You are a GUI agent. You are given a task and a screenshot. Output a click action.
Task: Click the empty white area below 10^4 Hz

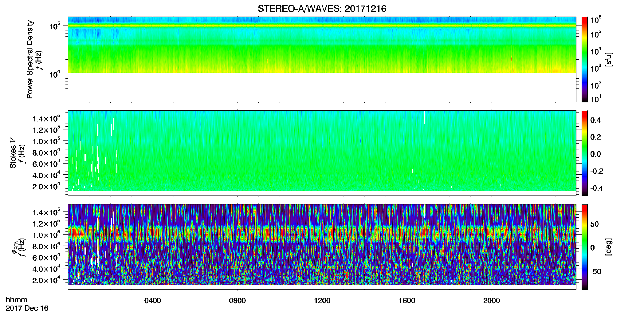point(322,87)
